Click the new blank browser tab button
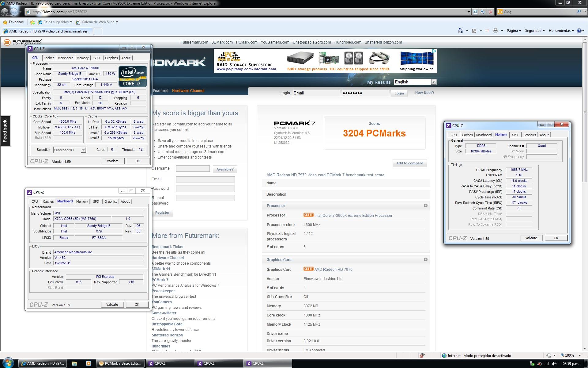 pos(97,31)
